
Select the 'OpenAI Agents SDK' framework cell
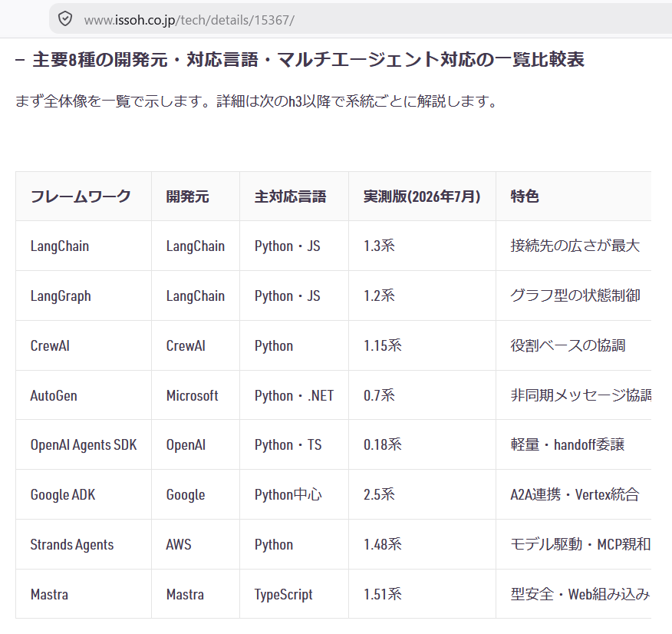click(84, 445)
